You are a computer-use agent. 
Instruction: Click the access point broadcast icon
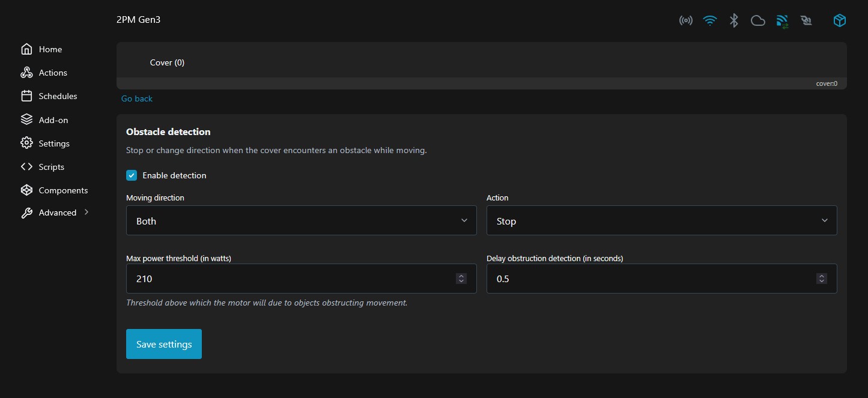click(685, 21)
